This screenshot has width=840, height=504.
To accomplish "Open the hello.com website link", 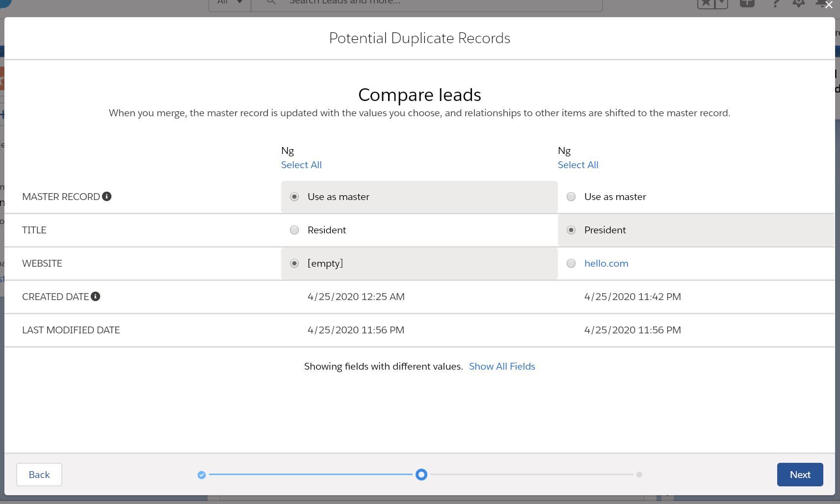I will coord(606,263).
